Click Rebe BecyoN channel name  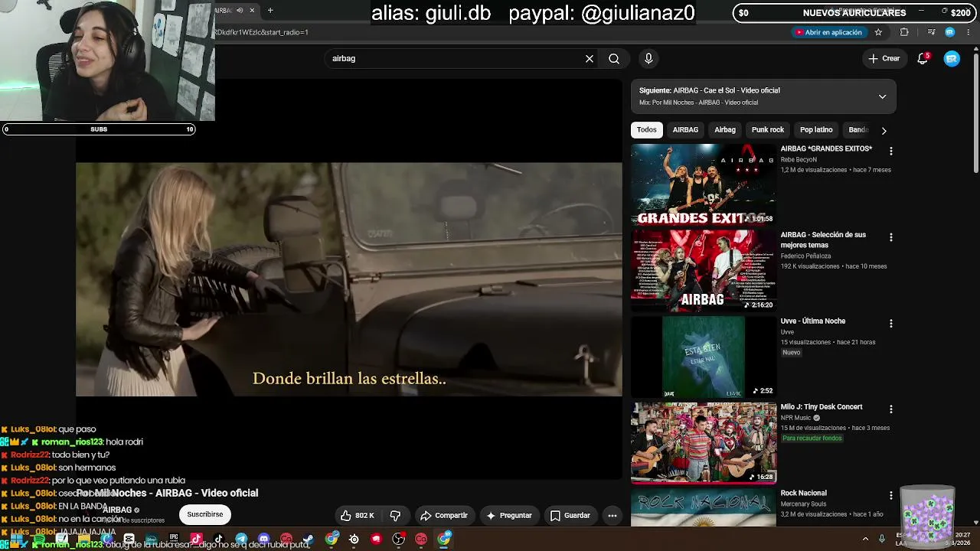[799, 160]
